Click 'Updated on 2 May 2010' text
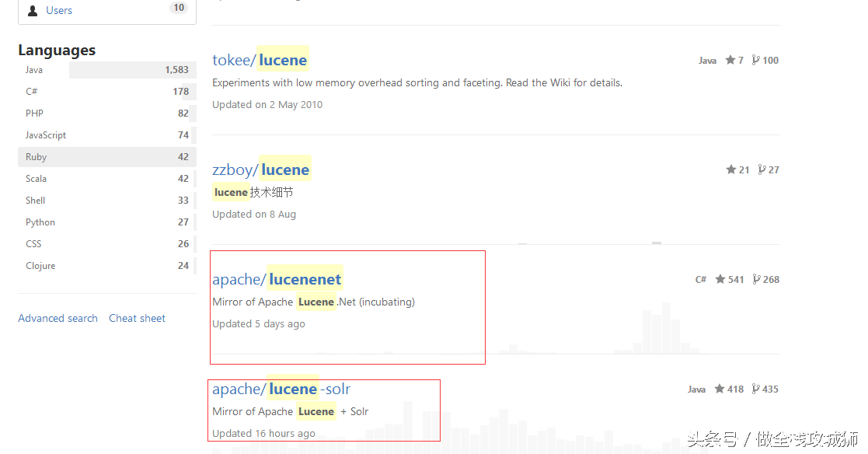 [x=267, y=105]
